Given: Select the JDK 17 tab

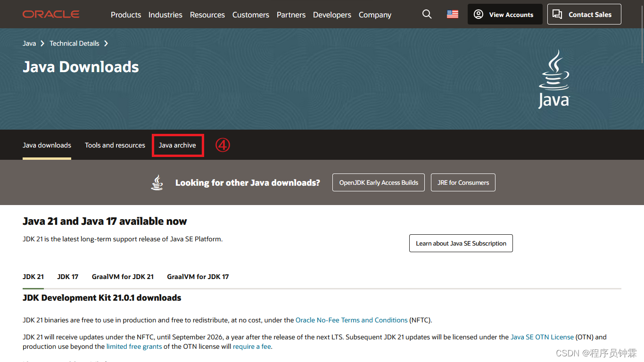Looking at the screenshot, I should click(68, 277).
